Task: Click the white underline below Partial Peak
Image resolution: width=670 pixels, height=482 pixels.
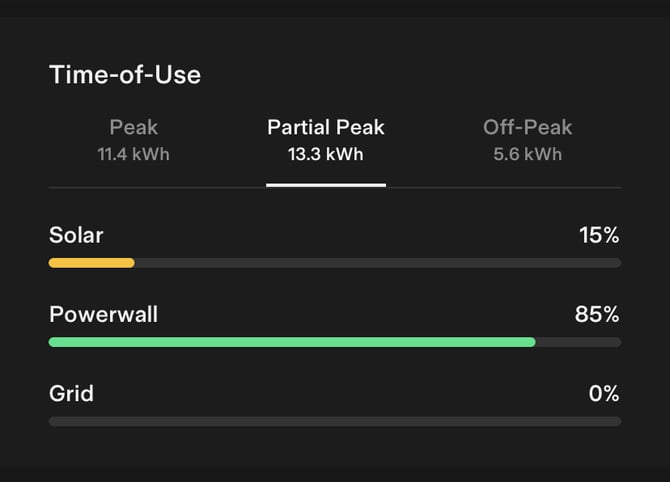Action: (325, 185)
